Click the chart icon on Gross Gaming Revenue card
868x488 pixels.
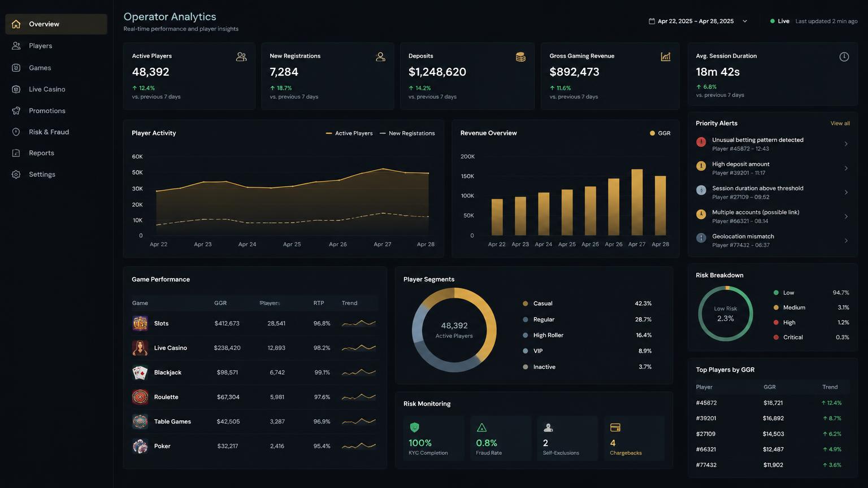(x=666, y=56)
